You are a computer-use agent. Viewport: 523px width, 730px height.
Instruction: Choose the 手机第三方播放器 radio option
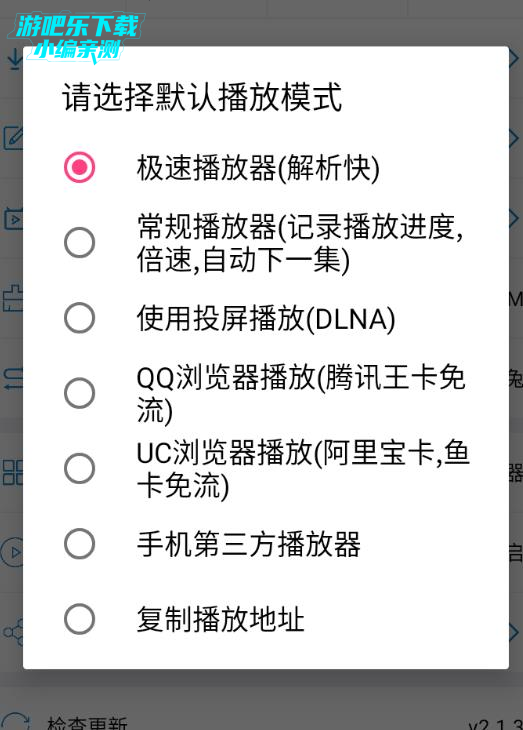pyautogui.click(x=80, y=544)
